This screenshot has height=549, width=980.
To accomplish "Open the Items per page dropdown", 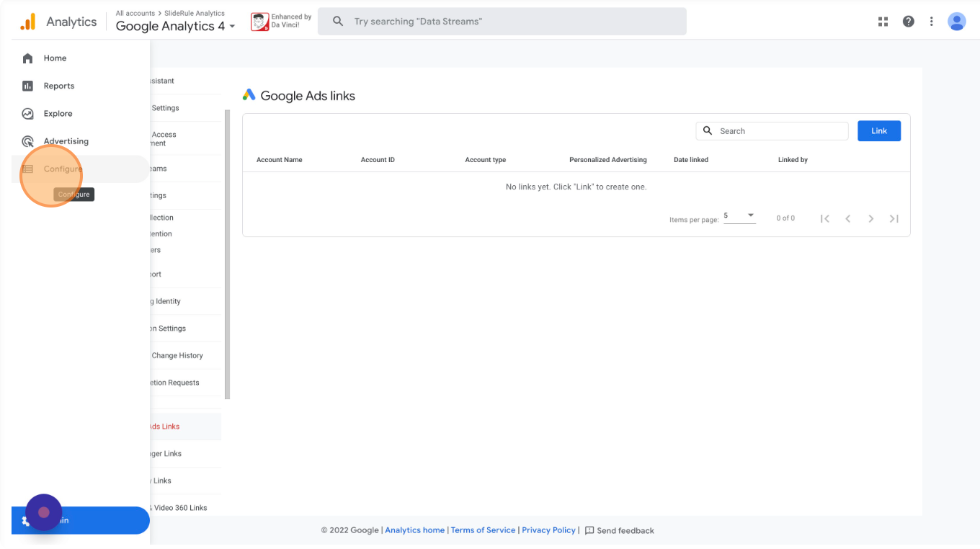I will 739,216.
